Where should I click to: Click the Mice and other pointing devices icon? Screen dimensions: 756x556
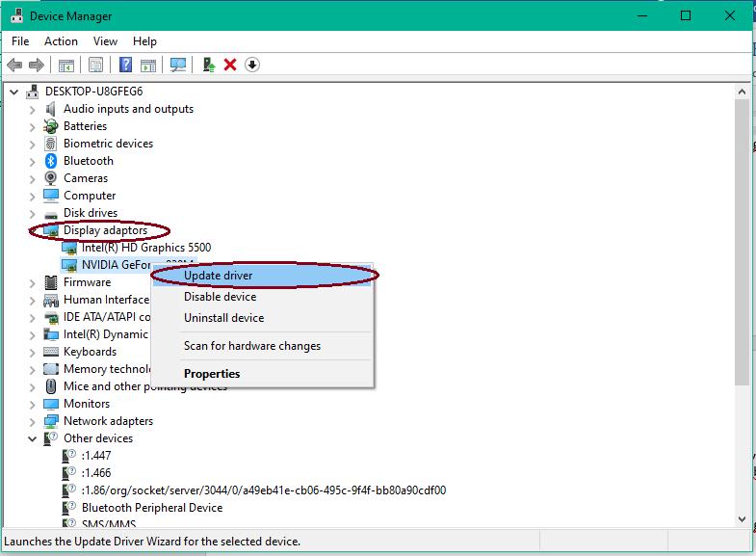[x=51, y=386]
